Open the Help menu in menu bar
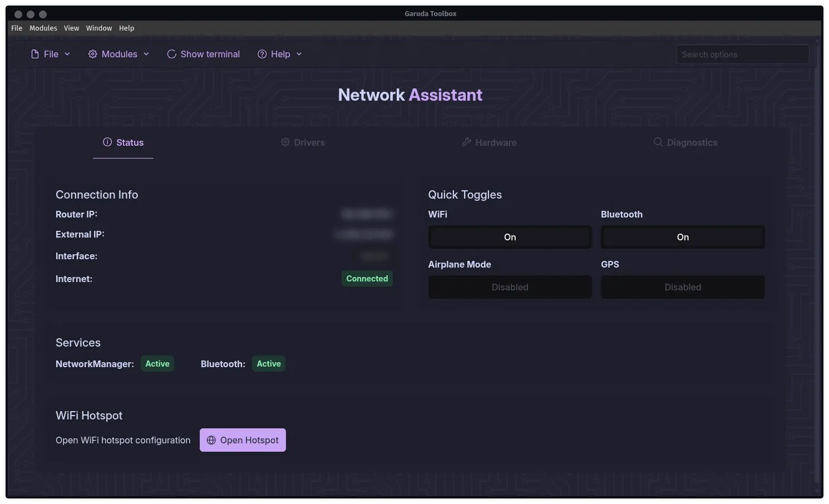Viewport: 829px width, 504px height. (126, 28)
